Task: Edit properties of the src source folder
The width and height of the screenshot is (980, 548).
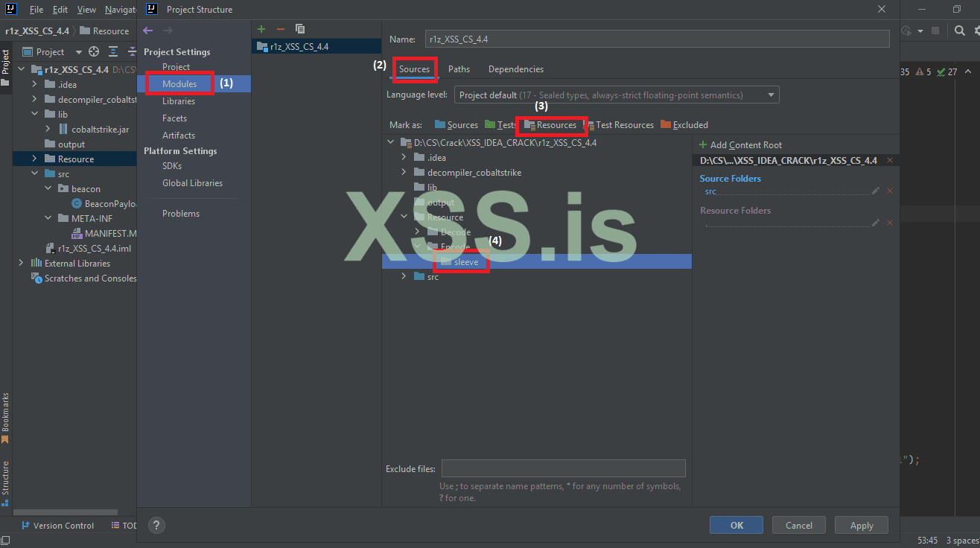Action: (x=876, y=191)
